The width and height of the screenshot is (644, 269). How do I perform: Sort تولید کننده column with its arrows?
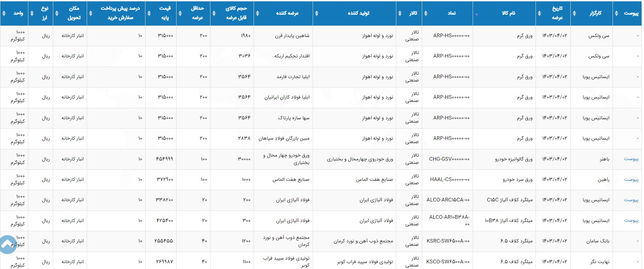point(316,13)
